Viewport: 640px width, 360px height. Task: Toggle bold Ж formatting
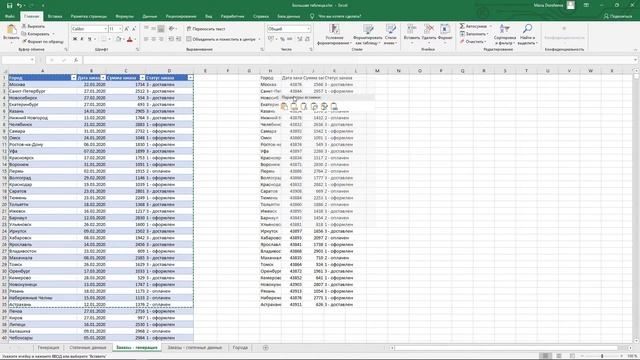75,39
